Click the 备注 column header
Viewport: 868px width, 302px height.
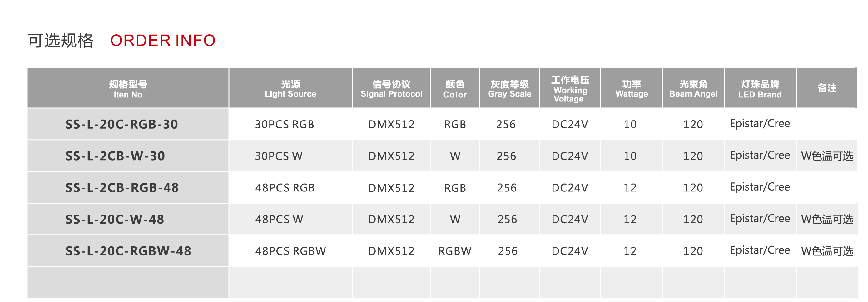(827, 88)
